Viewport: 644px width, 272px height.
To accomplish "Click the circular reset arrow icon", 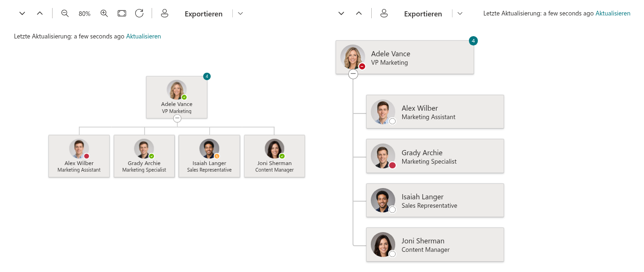I will 139,14.
